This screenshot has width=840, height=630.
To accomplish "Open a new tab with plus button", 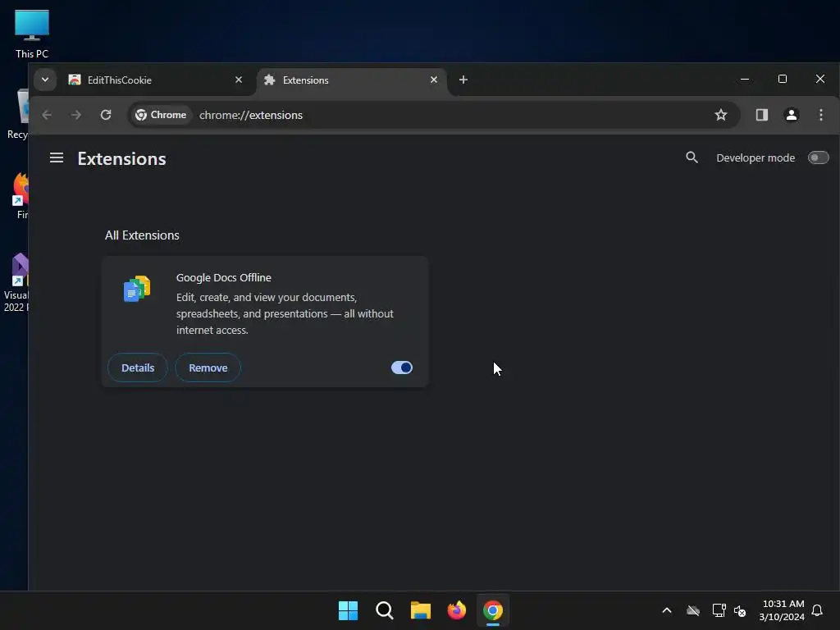I will (463, 80).
